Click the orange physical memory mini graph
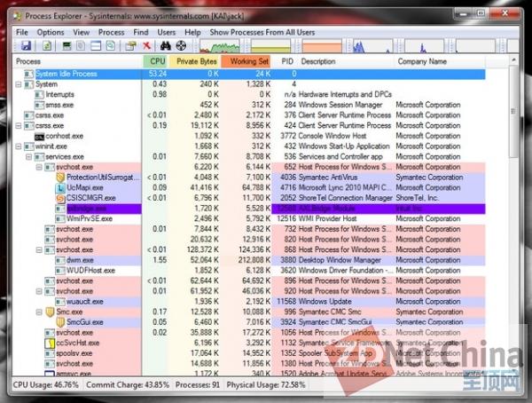Viewport: 532px width, 403px height. tap(322, 46)
